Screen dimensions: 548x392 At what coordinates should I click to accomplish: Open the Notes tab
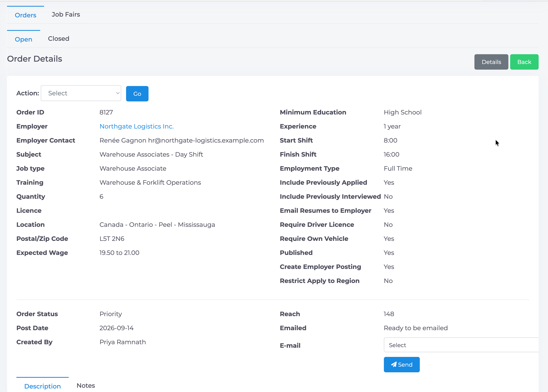click(86, 386)
